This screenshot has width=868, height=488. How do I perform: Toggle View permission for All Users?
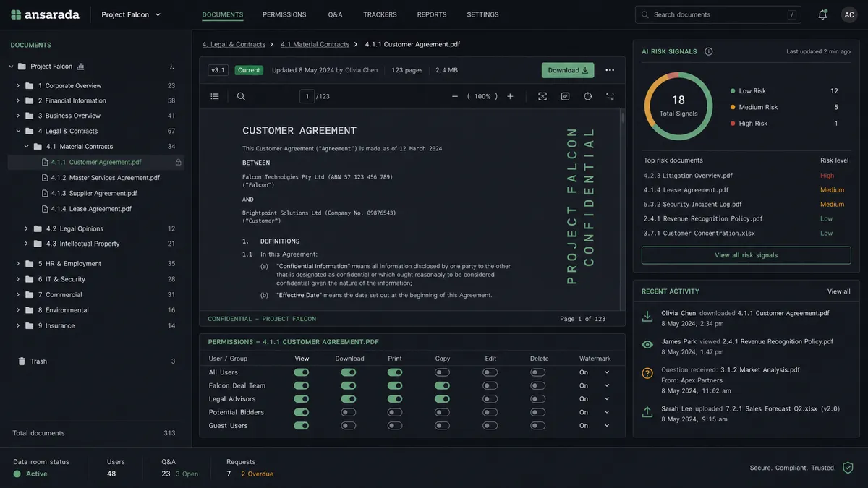pos(301,372)
